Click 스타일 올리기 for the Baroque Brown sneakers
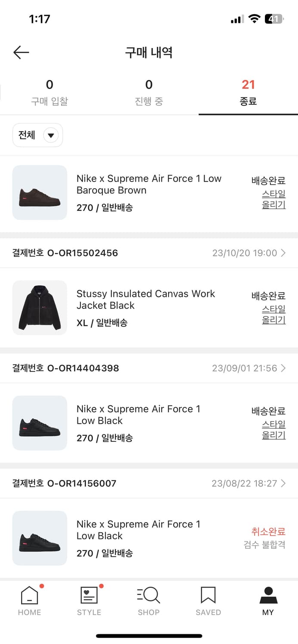The height and width of the screenshot is (644, 298). (274, 199)
